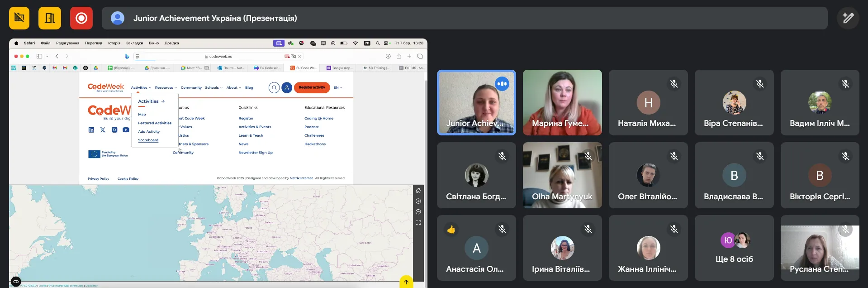Open the CodeWeek Instagram icon
This screenshot has width=868, height=288.
[x=114, y=130]
